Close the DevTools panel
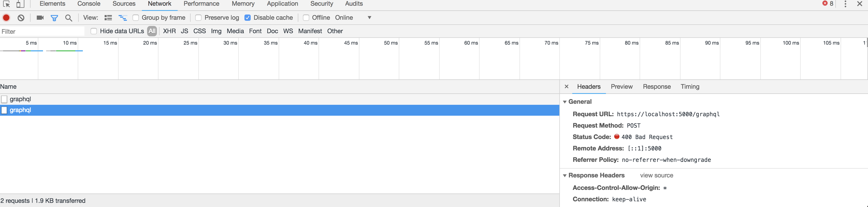 859,4
